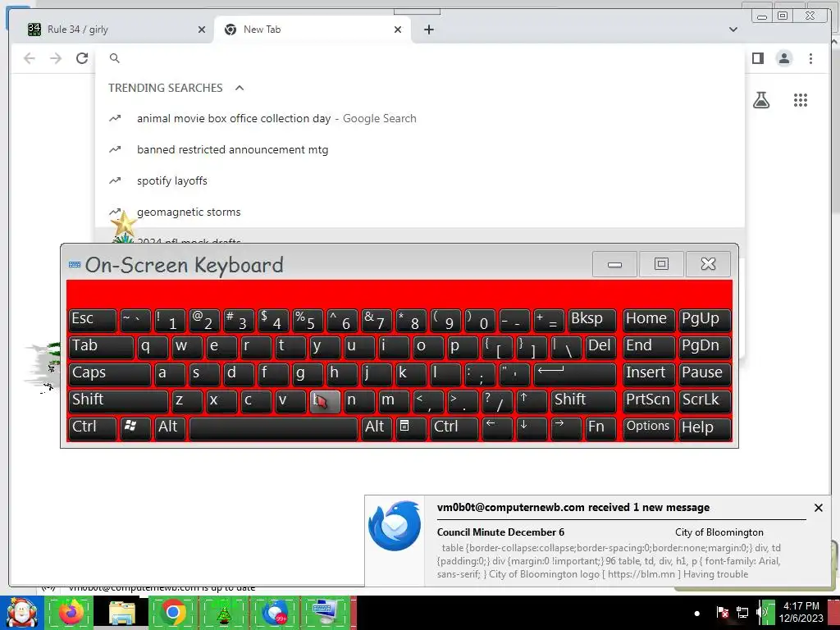This screenshot has width=840, height=630.
Task: Click the Thunderbird logo in notification
Action: pyautogui.click(x=395, y=526)
